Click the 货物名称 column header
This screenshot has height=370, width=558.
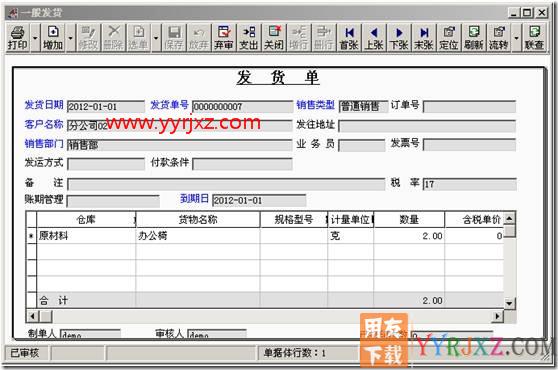(198, 220)
